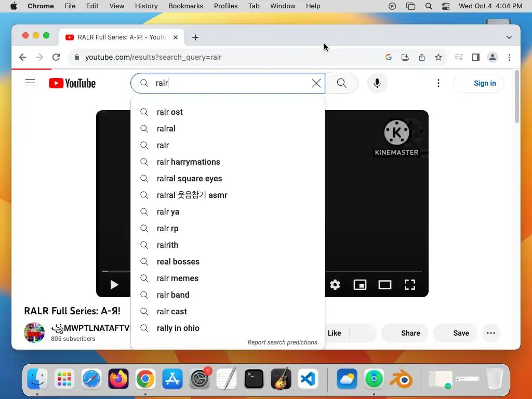Share this page from the address bar
The width and height of the screenshot is (532, 399).
(422, 57)
